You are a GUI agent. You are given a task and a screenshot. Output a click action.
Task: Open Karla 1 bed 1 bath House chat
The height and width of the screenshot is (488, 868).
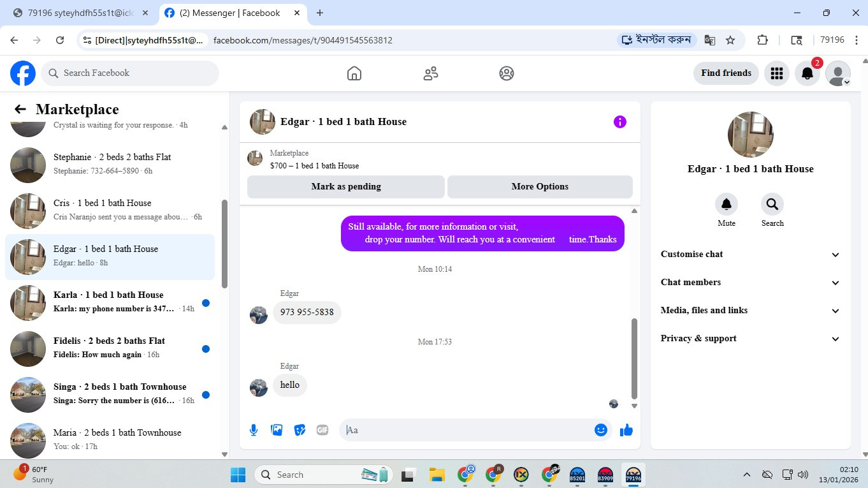click(x=110, y=302)
